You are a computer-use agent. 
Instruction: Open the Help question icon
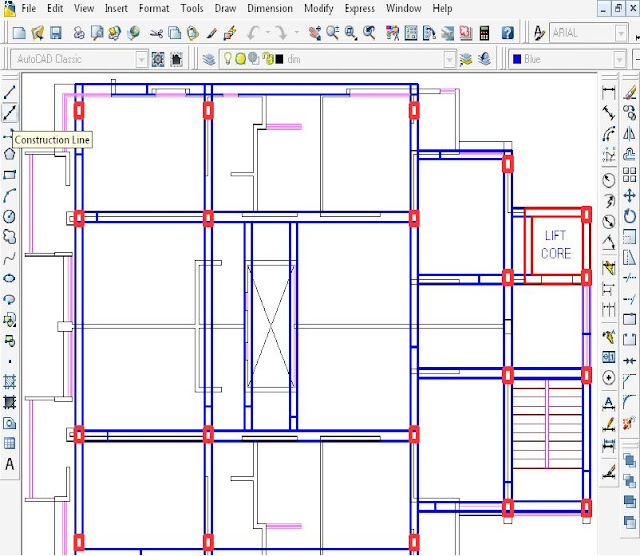click(507, 33)
